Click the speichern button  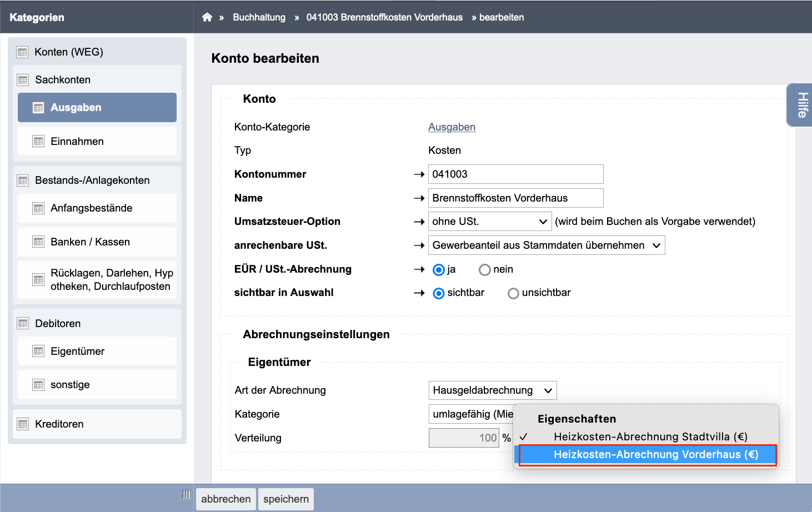click(x=286, y=499)
